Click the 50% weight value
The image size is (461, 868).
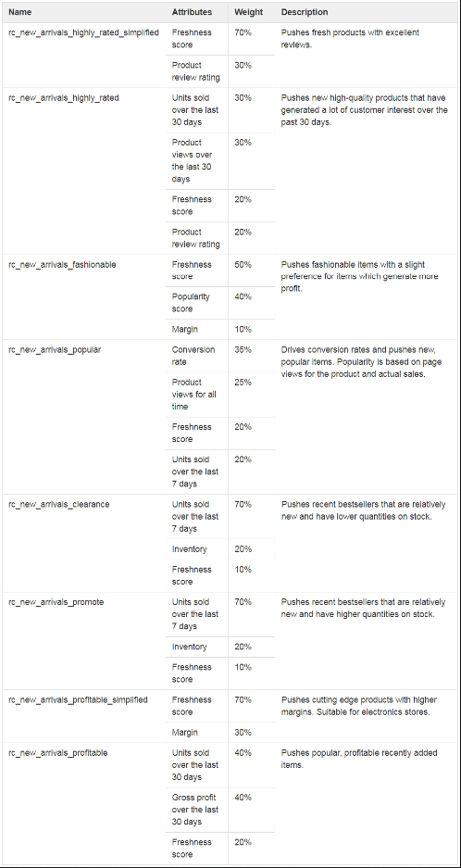pyautogui.click(x=243, y=265)
